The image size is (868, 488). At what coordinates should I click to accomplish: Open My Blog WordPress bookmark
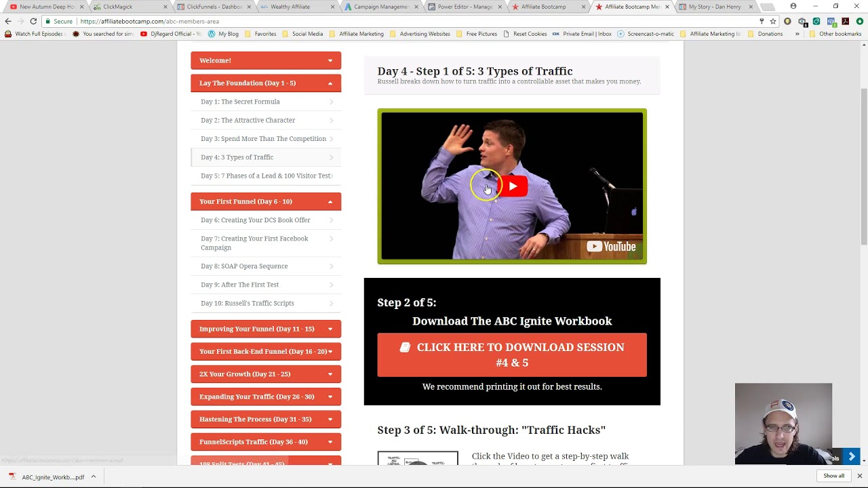(224, 34)
